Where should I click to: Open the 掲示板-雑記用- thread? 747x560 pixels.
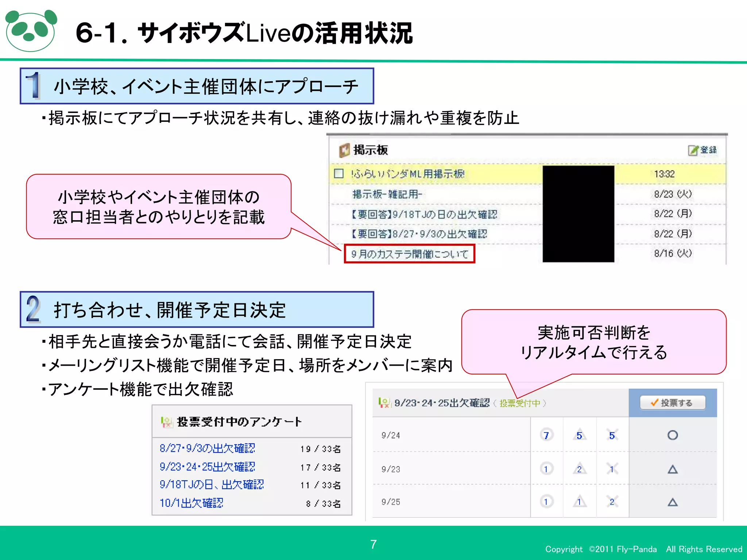click(387, 194)
